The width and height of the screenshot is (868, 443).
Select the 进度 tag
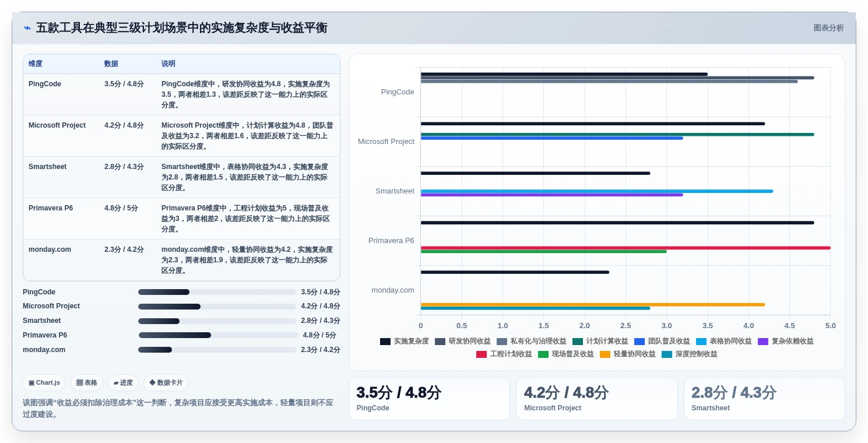click(x=124, y=383)
